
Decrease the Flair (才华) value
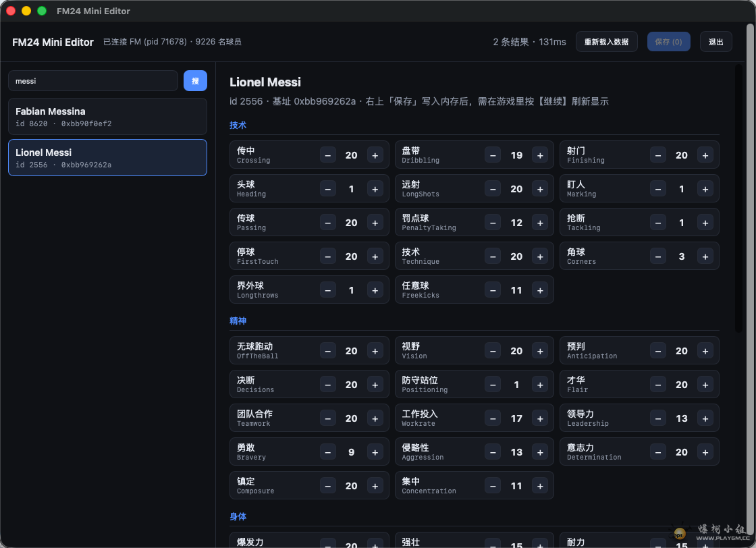658,385
